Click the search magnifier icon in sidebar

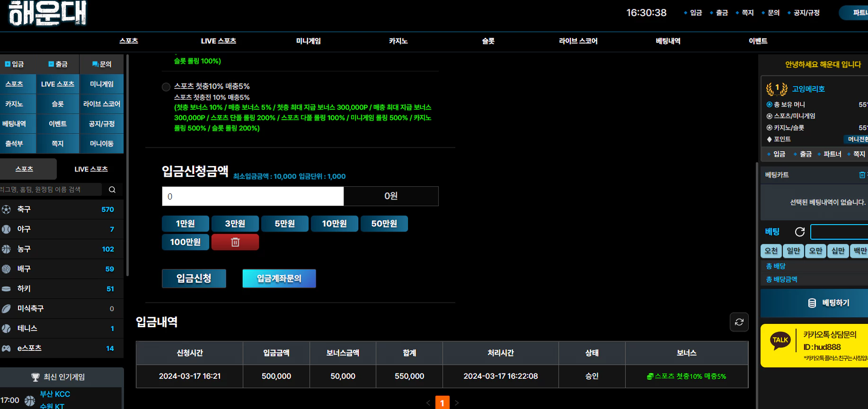pos(112,190)
